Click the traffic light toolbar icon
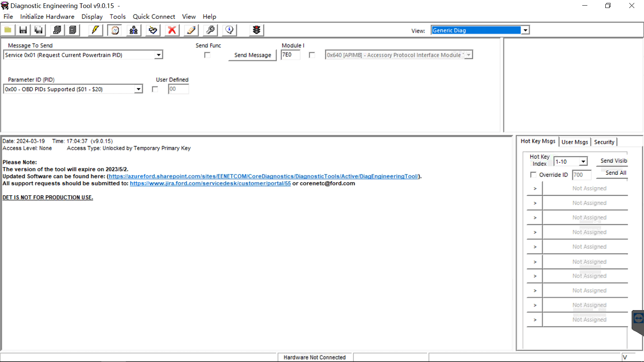 tap(256, 30)
